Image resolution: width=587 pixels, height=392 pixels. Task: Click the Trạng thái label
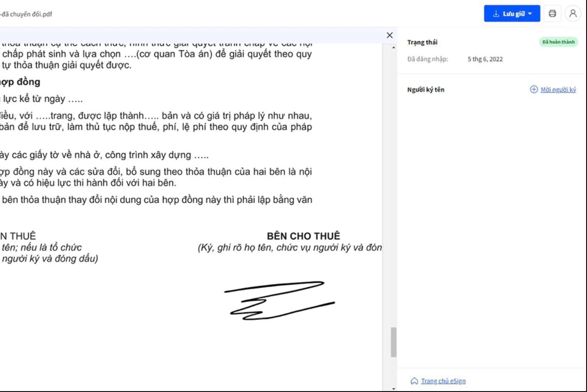(422, 43)
